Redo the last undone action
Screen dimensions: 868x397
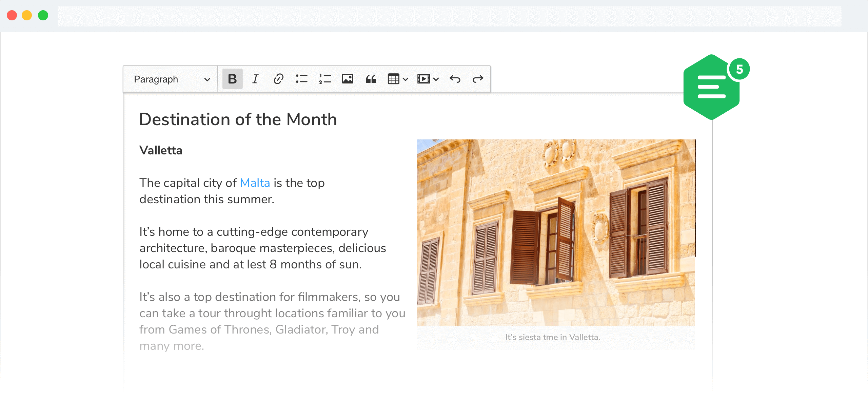[x=477, y=79]
